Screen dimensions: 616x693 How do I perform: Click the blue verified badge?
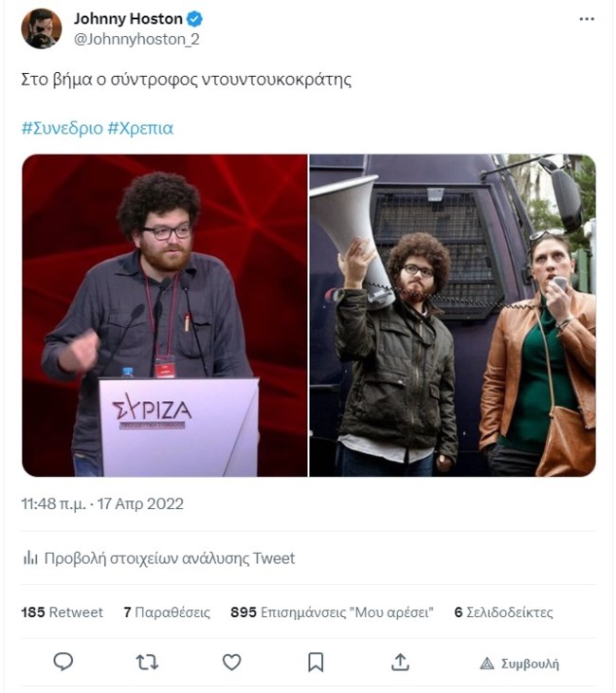tap(194, 19)
